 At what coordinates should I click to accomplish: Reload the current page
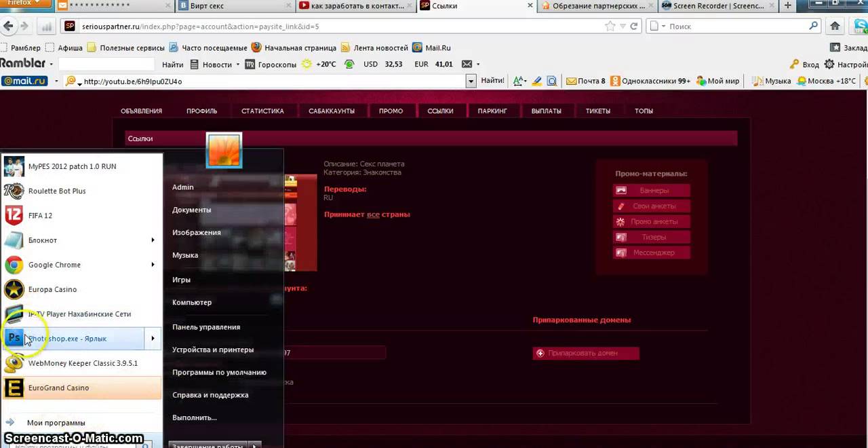point(634,26)
